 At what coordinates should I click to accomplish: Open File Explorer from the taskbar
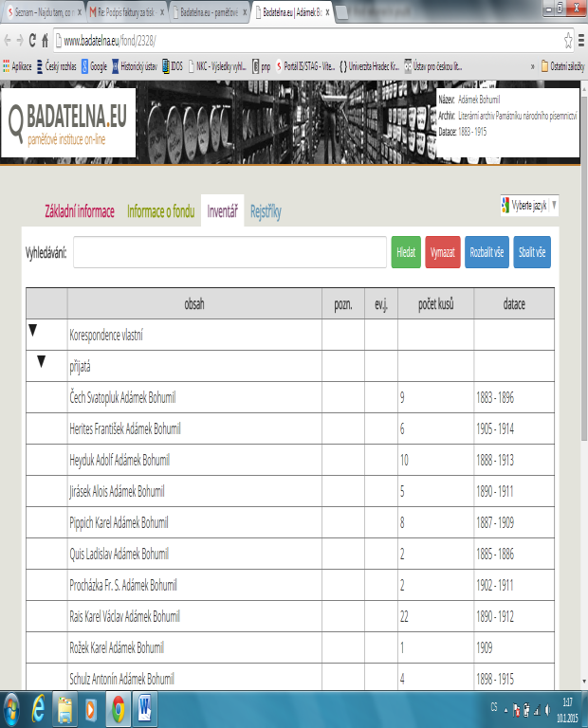click(x=64, y=709)
